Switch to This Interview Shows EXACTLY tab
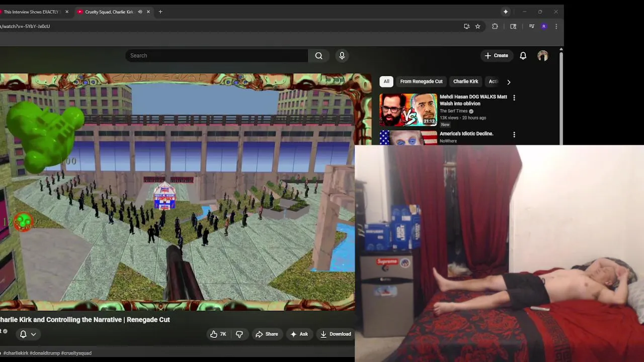This screenshot has width=644, height=362. pos(30,12)
